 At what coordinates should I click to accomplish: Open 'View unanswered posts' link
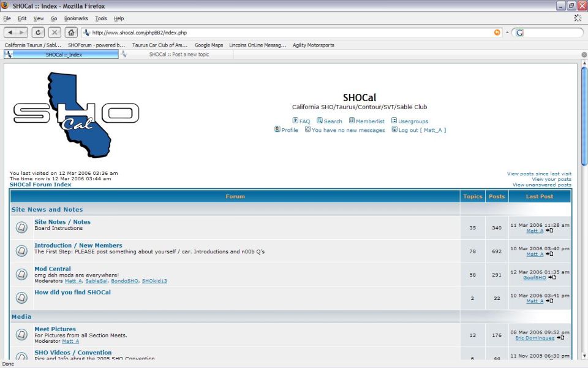coord(542,185)
